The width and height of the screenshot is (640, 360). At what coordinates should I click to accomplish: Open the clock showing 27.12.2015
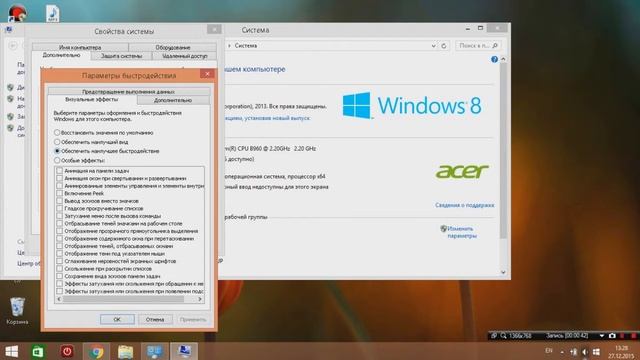point(621,352)
